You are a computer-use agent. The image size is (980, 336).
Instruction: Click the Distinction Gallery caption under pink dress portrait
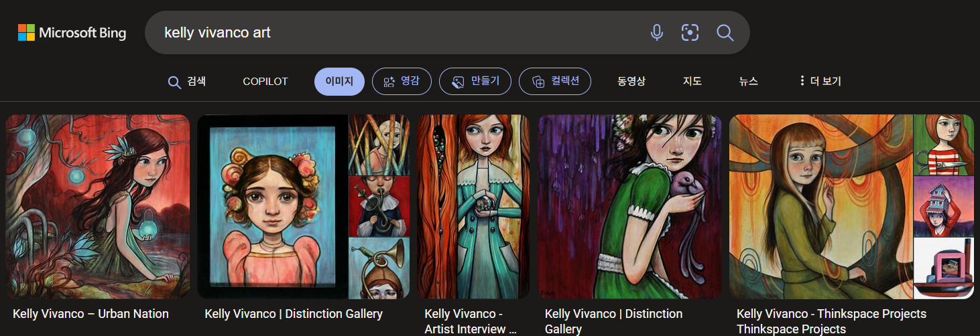tap(294, 314)
